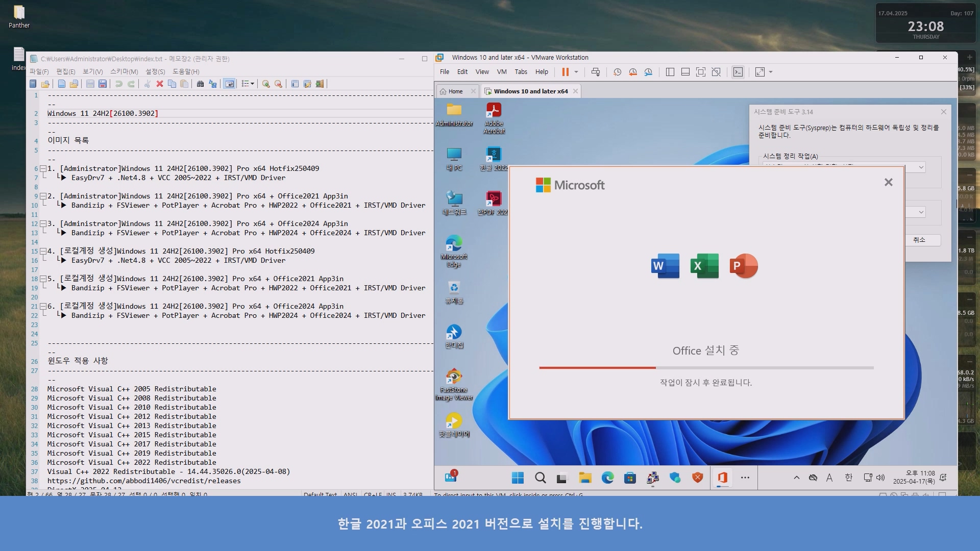The width and height of the screenshot is (980, 551).
Task: Open the power options dropdown arrow beside pause
Action: point(576,72)
